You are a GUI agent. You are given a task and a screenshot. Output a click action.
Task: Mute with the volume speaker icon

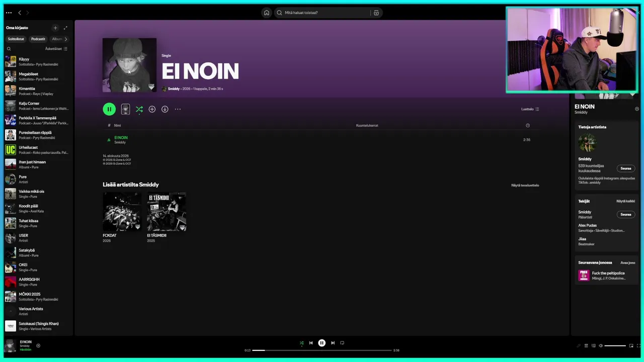pos(601,346)
